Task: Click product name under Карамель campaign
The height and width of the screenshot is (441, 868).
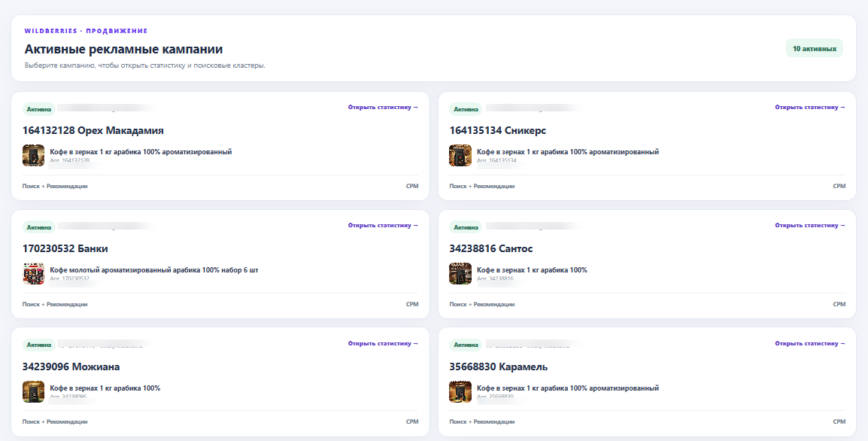Action: (568, 388)
